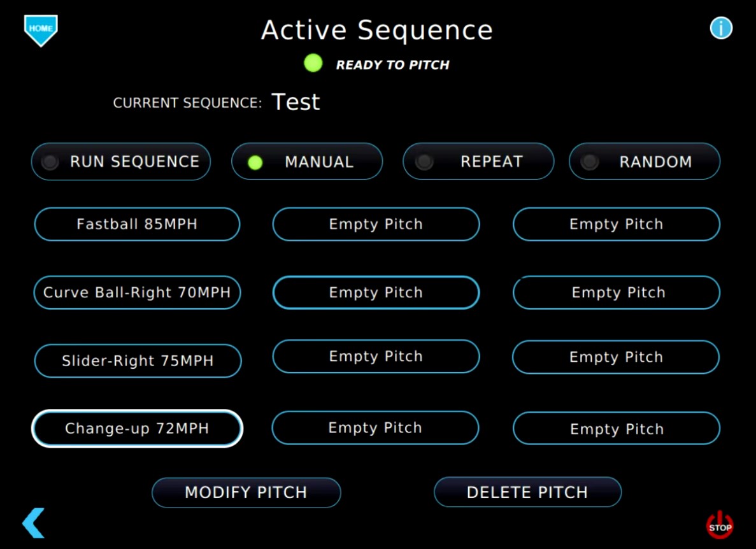Tap the Home plate icon

[x=41, y=30]
